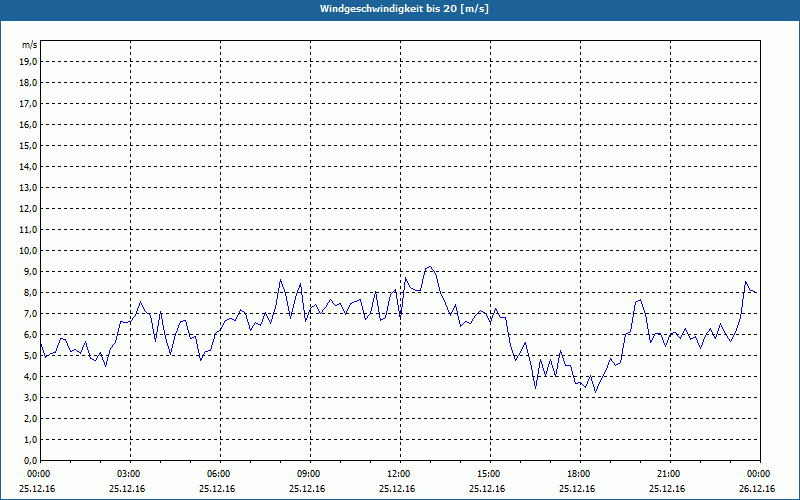
Task: Click the 21:00 time axis label
Action: tap(670, 474)
